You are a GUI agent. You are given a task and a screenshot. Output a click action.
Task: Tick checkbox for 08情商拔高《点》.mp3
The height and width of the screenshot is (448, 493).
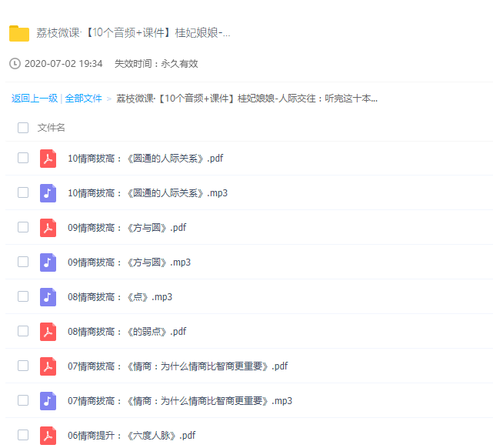23,296
